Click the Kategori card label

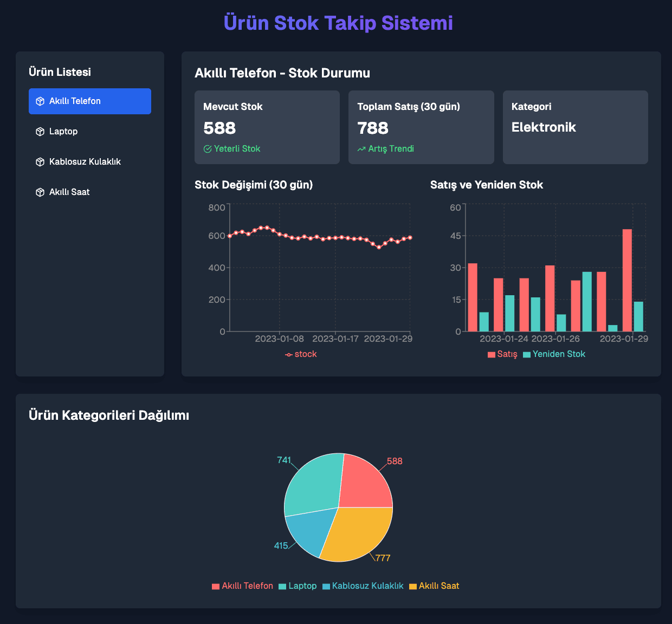coord(532,107)
